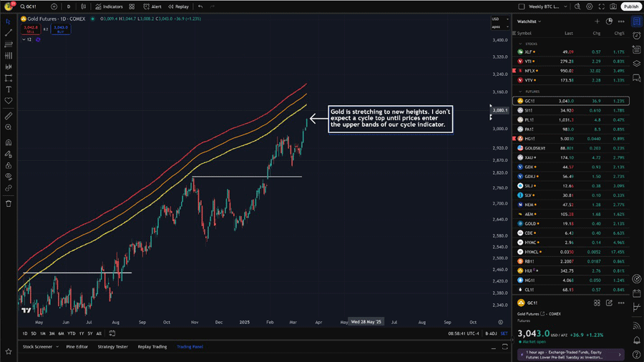Viewport: 644px width, 362px height.
Task: Click the blue Buy 3,043.0 button
Action: [x=60, y=30]
